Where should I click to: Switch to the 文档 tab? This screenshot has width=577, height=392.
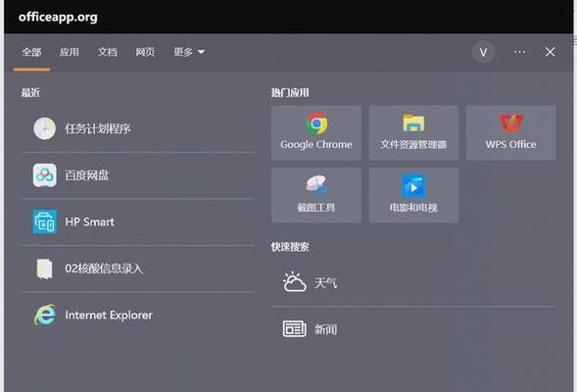tap(108, 52)
